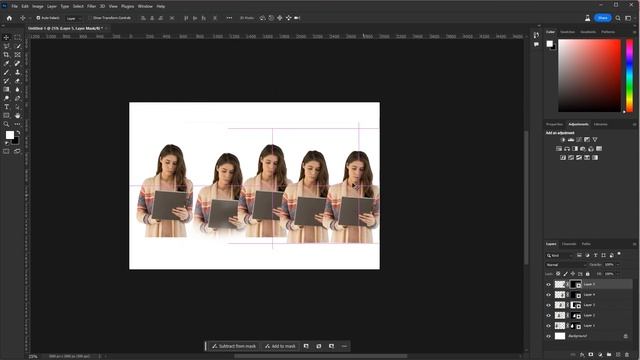Image resolution: width=640 pixels, height=360 pixels.
Task: Select the Lasso tool
Action: (x=6, y=46)
